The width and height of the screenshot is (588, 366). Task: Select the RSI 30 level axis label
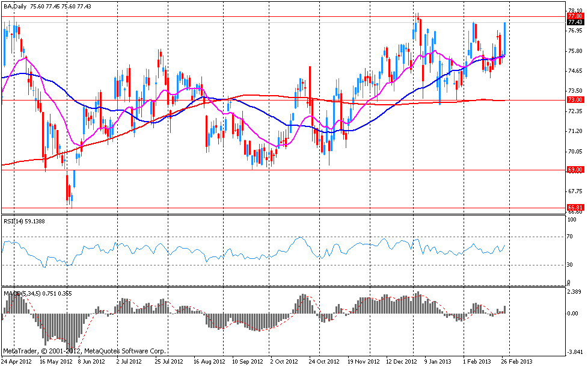click(572, 265)
